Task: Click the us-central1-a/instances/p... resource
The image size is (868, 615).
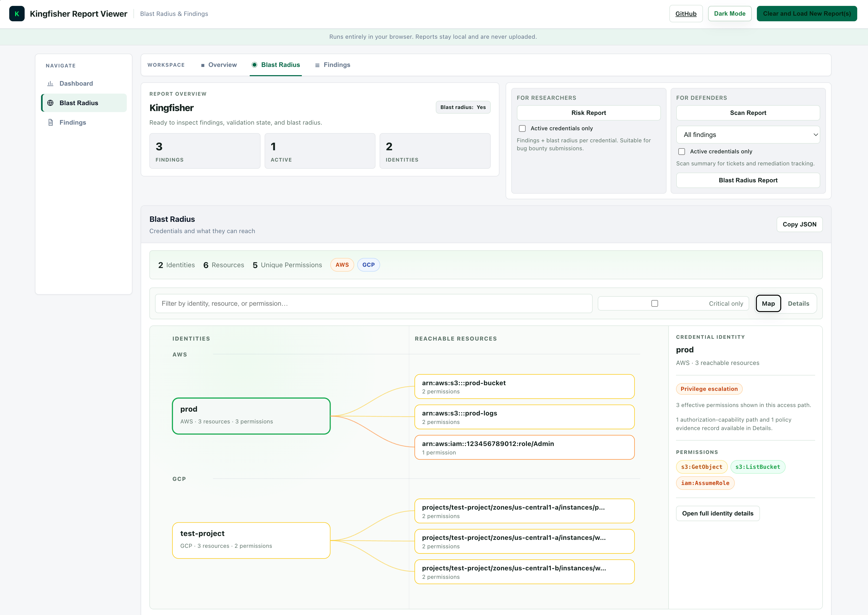Action: 524,511
